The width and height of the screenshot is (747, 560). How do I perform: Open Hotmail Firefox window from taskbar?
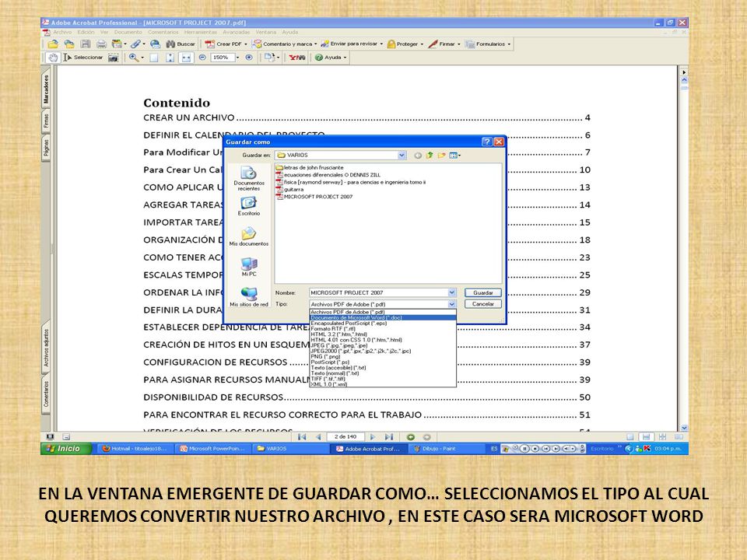pos(135,449)
